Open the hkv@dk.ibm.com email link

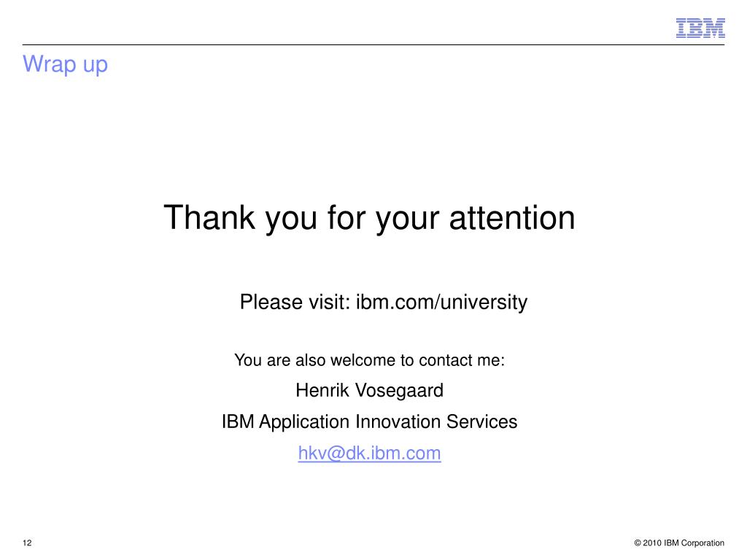[369, 453]
